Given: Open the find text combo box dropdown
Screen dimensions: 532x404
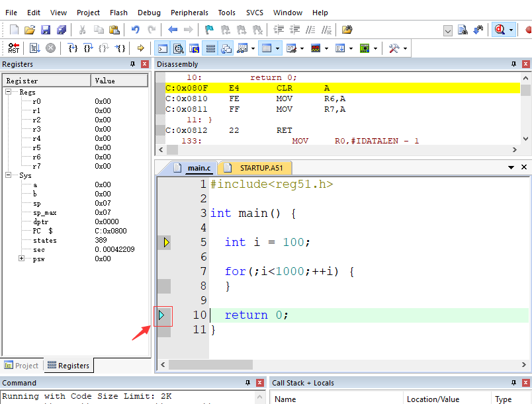Looking at the screenshot, I should point(448,30).
